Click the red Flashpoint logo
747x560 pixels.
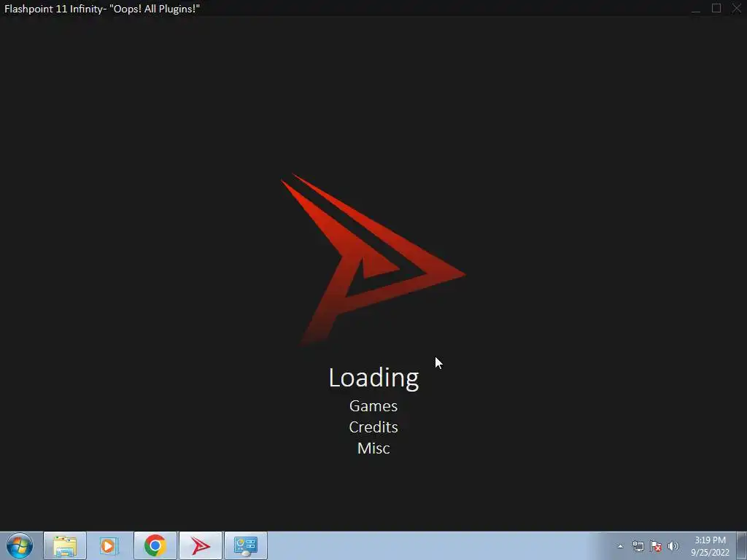point(373,260)
